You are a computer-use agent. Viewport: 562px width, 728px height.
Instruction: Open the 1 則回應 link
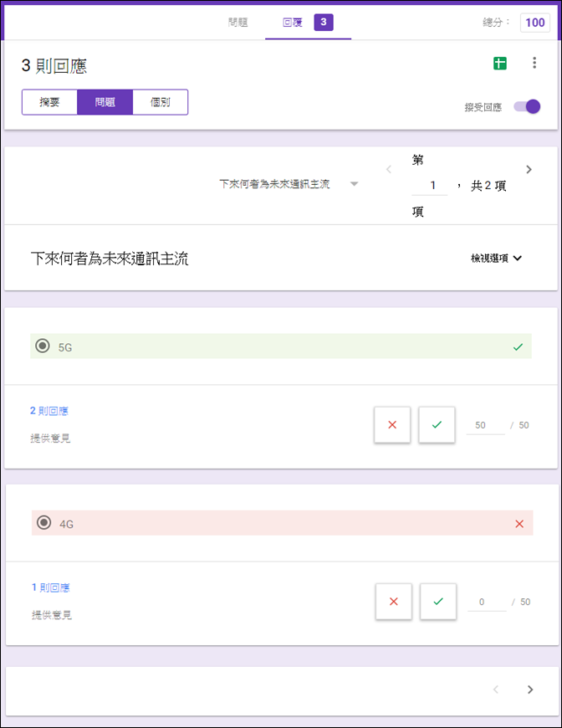click(x=50, y=587)
